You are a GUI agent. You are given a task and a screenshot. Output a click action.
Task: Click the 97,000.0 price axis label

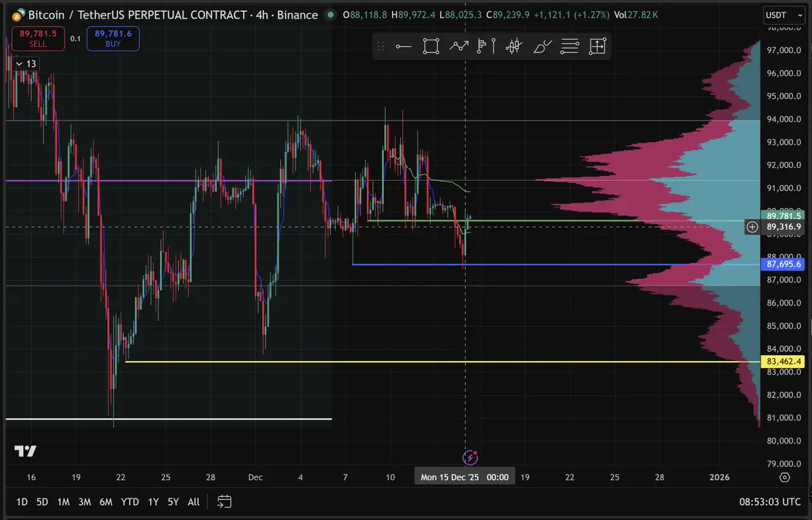[x=784, y=50]
